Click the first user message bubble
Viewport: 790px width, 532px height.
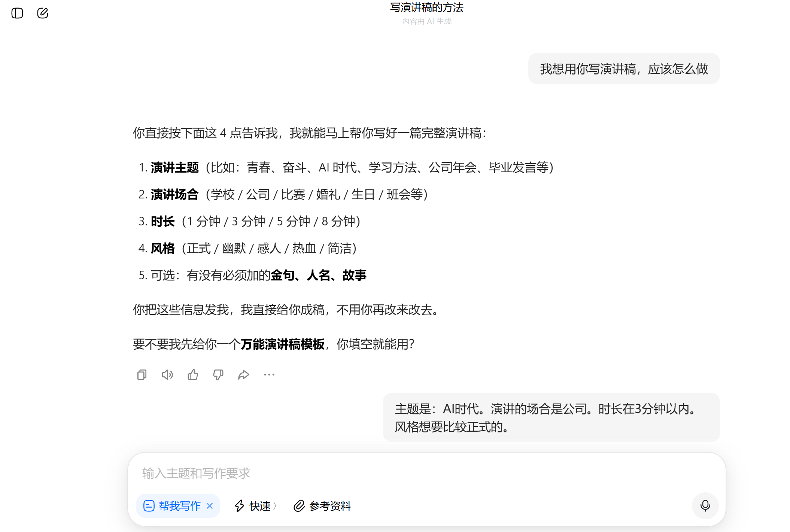[x=624, y=69]
